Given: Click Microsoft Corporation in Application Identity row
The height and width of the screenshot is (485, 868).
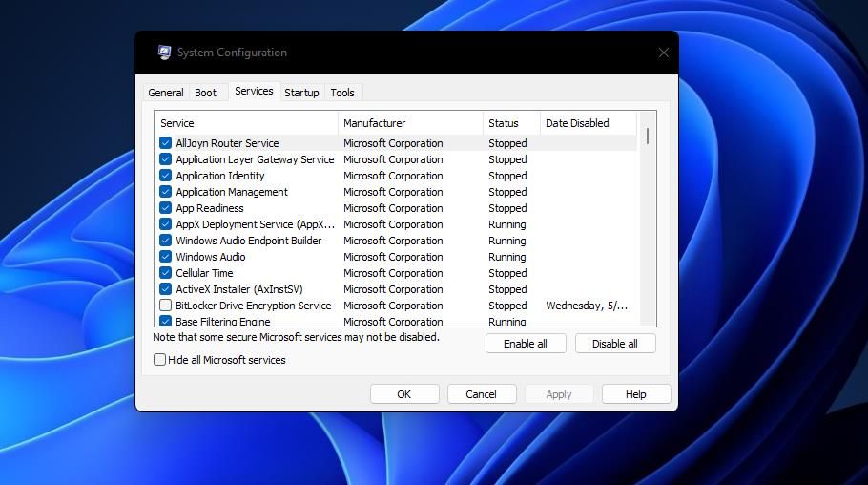Looking at the screenshot, I should click(393, 175).
